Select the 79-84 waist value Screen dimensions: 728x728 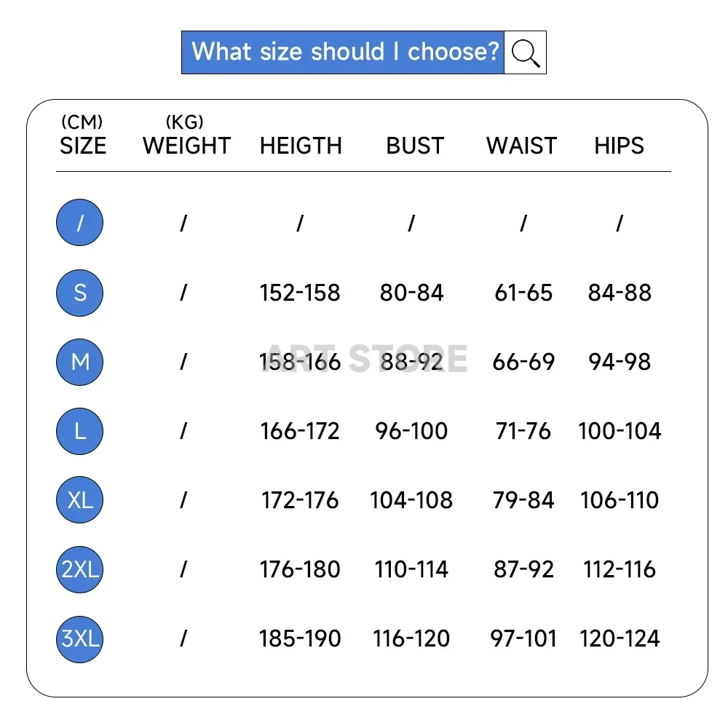click(x=523, y=500)
